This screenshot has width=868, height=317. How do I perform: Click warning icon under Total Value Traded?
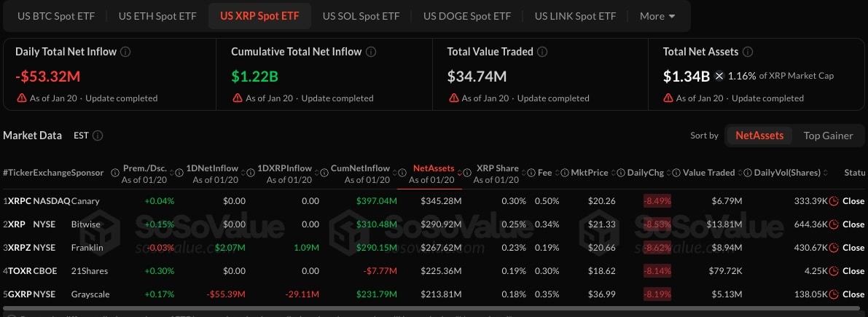pos(453,98)
